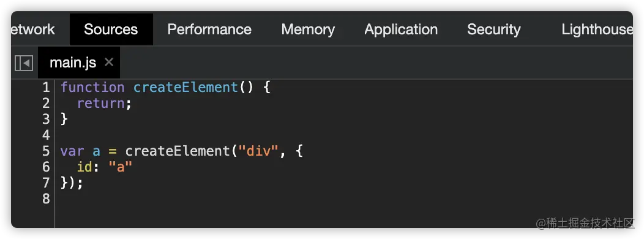Open the Sources panel tab
644x239 pixels.
pyautogui.click(x=111, y=29)
